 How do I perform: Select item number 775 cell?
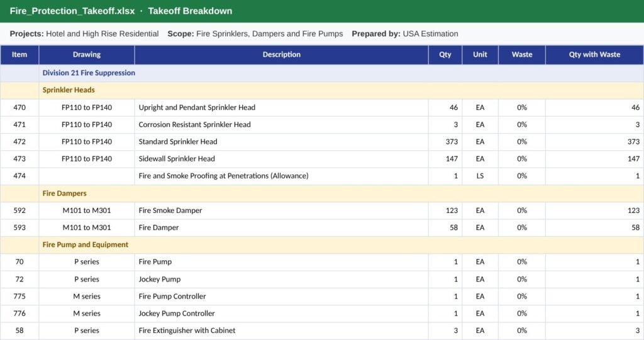[x=19, y=297]
